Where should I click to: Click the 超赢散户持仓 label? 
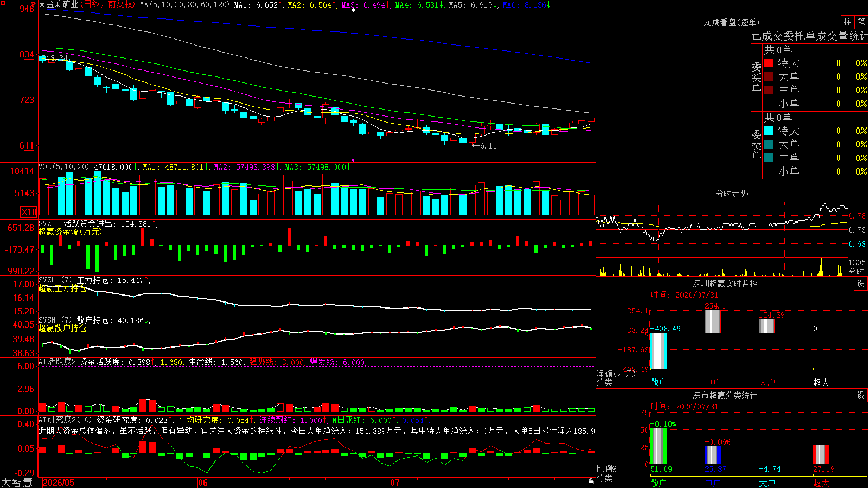click(x=62, y=328)
